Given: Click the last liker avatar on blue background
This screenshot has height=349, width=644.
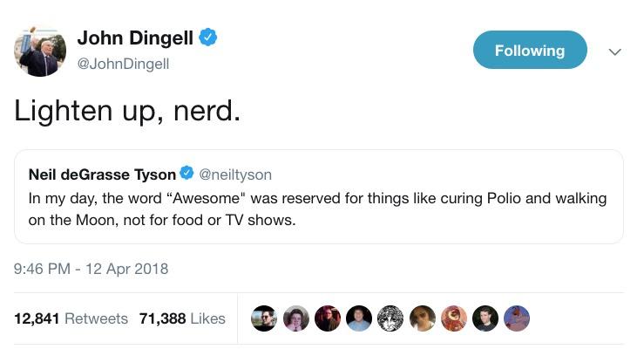Looking at the screenshot, I should click(x=516, y=318).
